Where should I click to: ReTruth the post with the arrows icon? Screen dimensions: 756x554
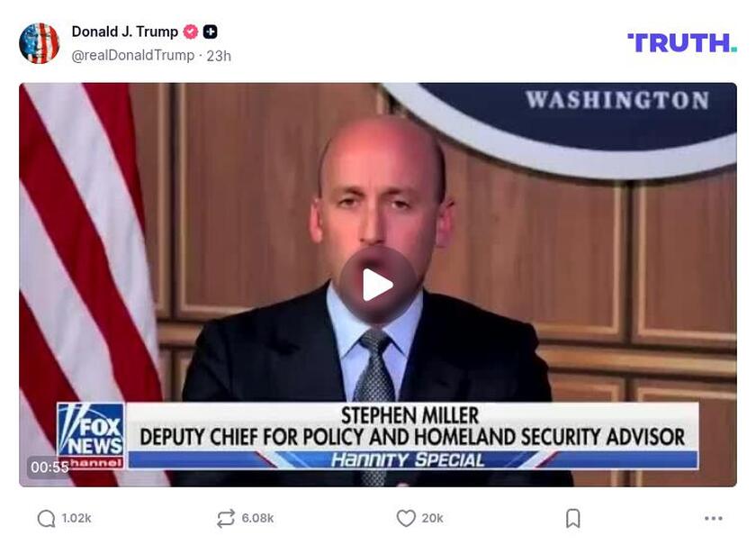pyautogui.click(x=226, y=518)
